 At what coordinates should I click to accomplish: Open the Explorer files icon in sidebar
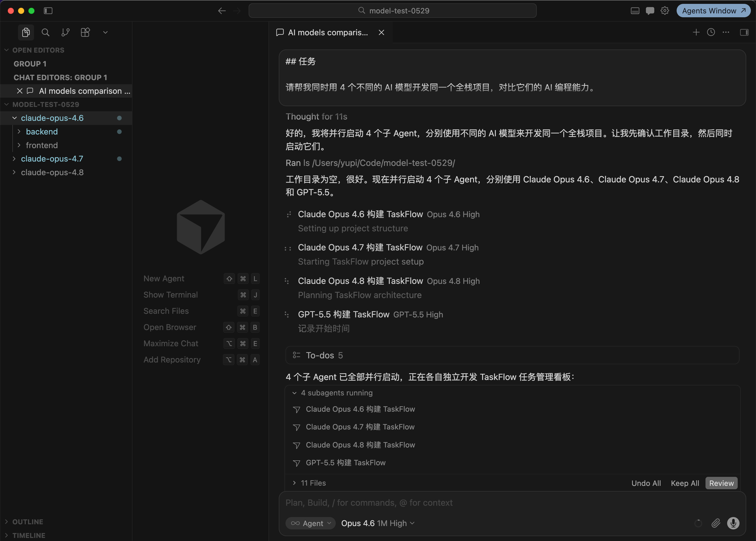coord(26,32)
